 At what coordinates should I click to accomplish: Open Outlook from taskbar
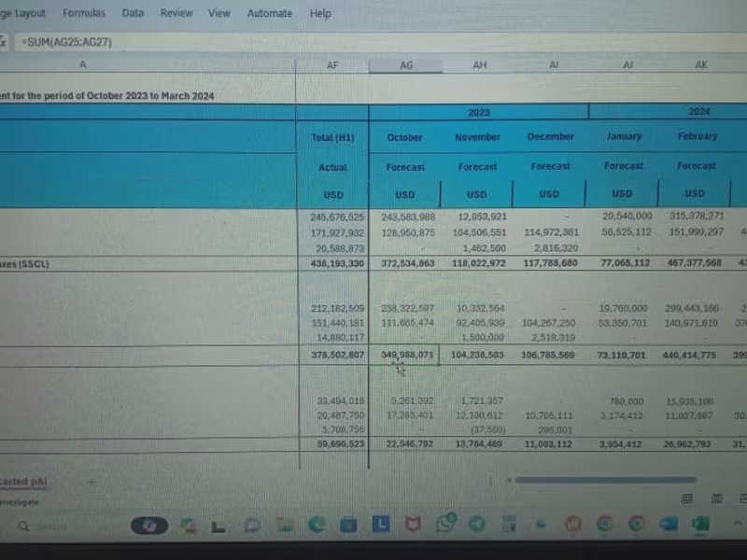(x=669, y=524)
